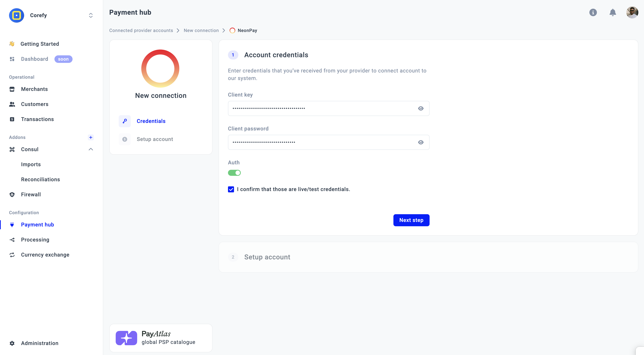Open notifications bell icon
Image resolution: width=644 pixels, height=355 pixels.
coord(613,12)
